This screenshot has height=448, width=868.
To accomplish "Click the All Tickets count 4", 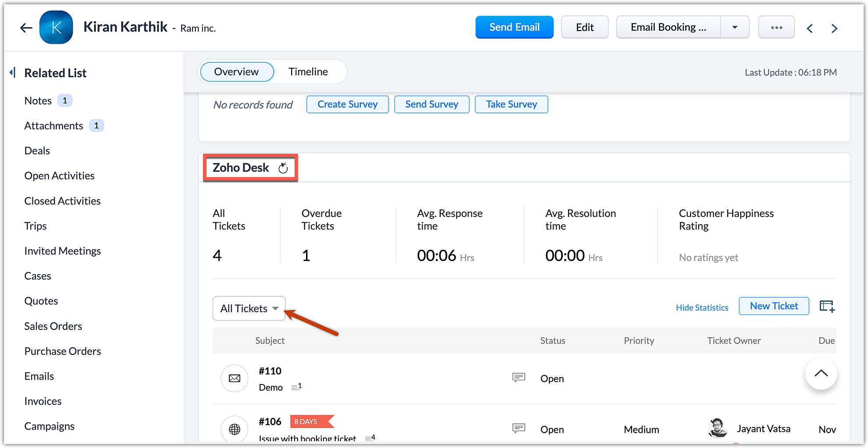I will (x=217, y=255).
